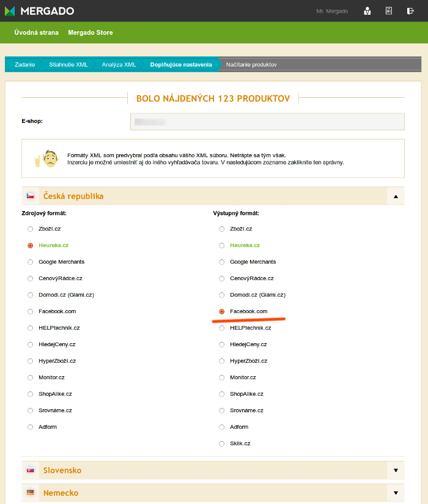
Task: Pick Adform as output format
Action: coord(222,427)
